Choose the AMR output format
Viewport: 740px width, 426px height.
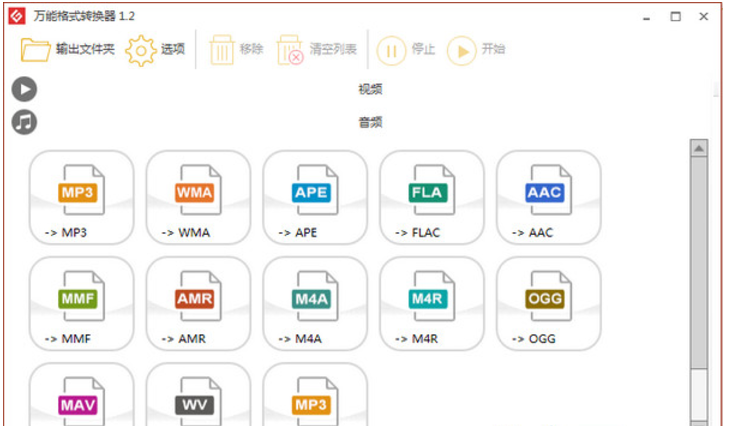point(198,303)
